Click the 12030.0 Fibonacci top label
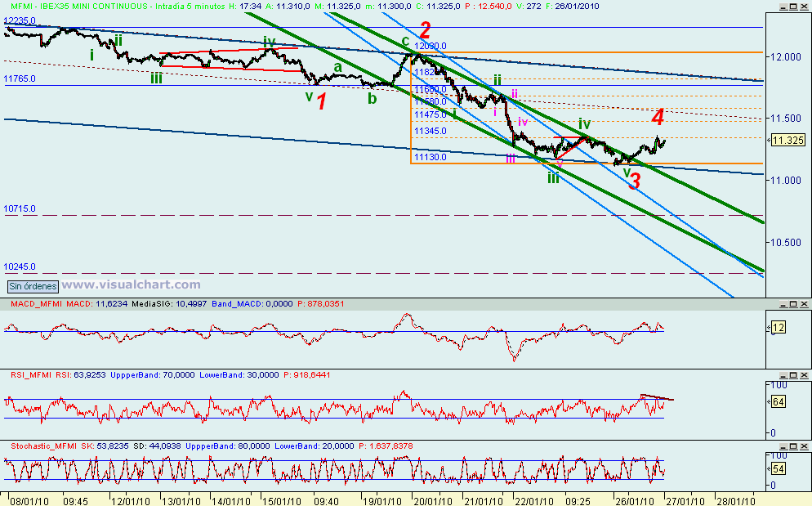This screenshot has width=812, height=506. pos(430,46)
